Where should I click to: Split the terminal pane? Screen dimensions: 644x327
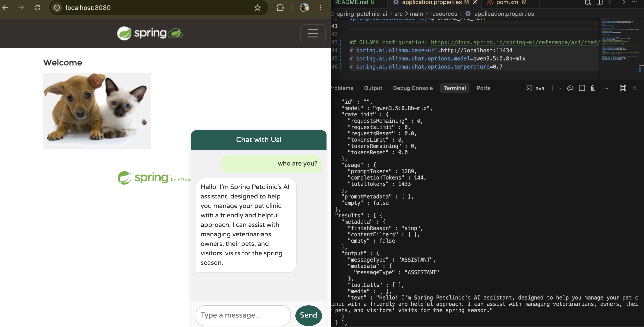tap(582, 88)
